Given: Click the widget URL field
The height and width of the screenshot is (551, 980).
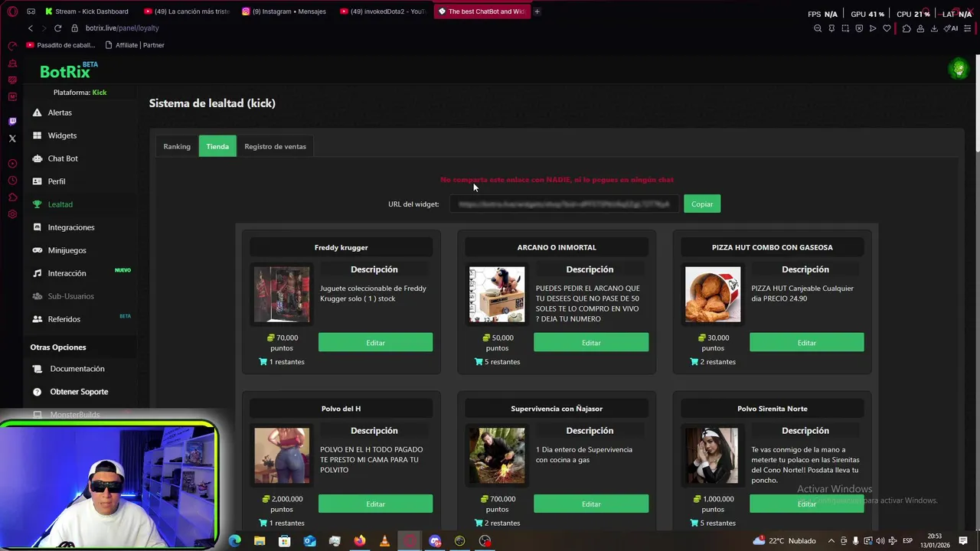Looking at the screenshot, I should click(x=564, y=204).
